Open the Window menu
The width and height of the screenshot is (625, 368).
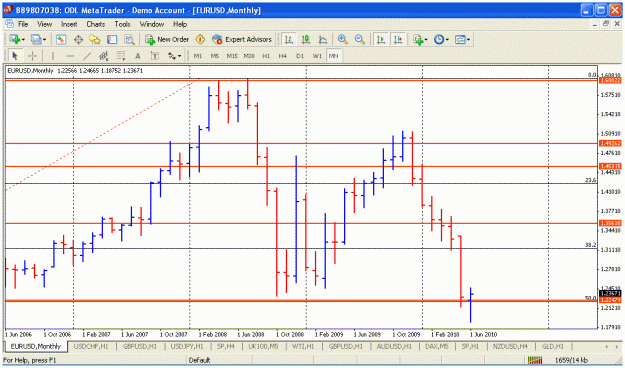[x=152, y=24]
